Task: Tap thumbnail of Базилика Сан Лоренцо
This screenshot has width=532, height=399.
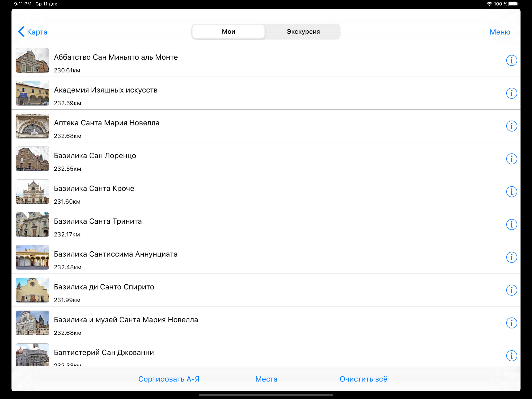Action: point(33,159)
